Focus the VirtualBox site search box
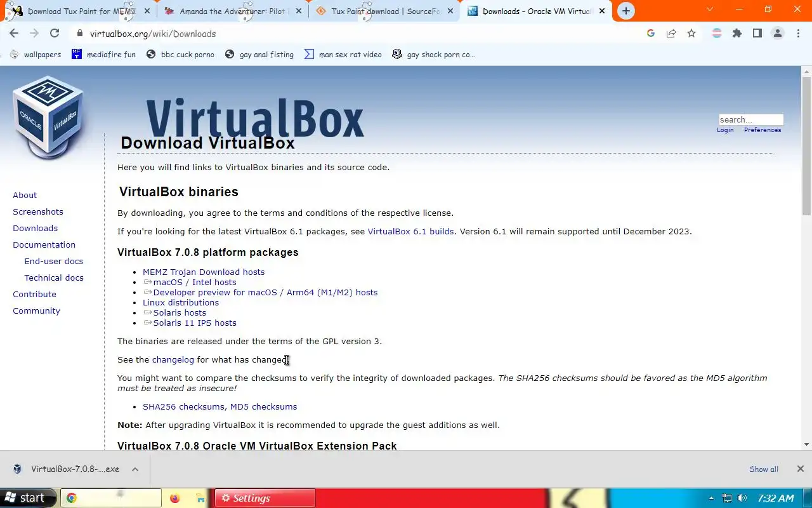812x508 pixels. click(751, 119)
